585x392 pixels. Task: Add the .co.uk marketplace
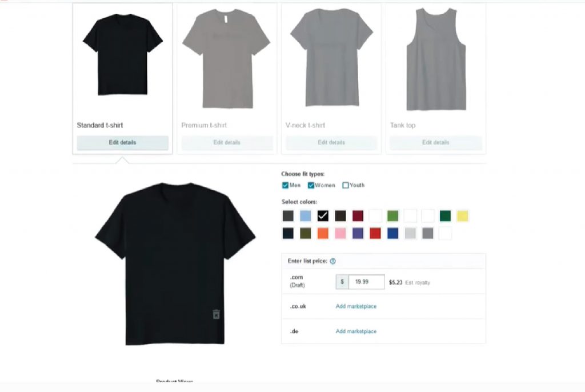tap(356, 306)
